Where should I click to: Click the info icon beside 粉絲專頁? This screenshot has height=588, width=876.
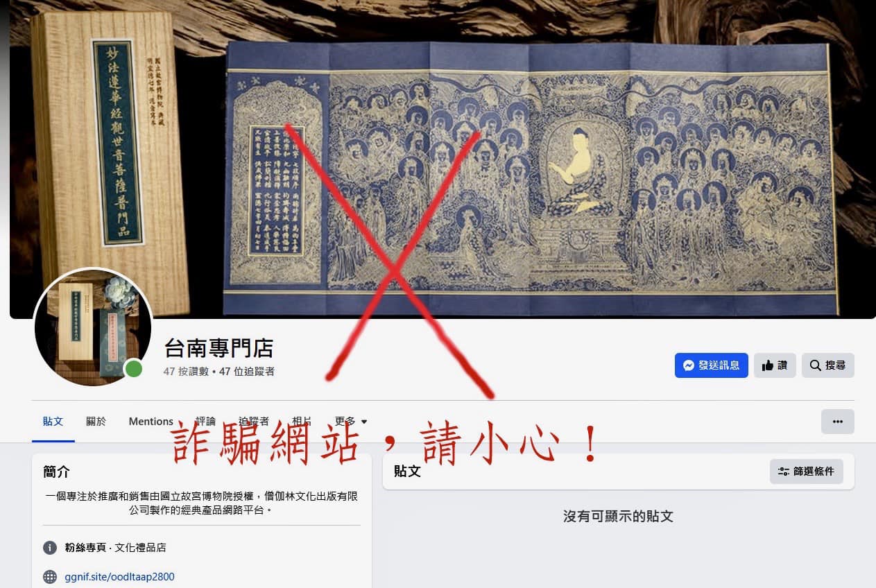(50, 548)
